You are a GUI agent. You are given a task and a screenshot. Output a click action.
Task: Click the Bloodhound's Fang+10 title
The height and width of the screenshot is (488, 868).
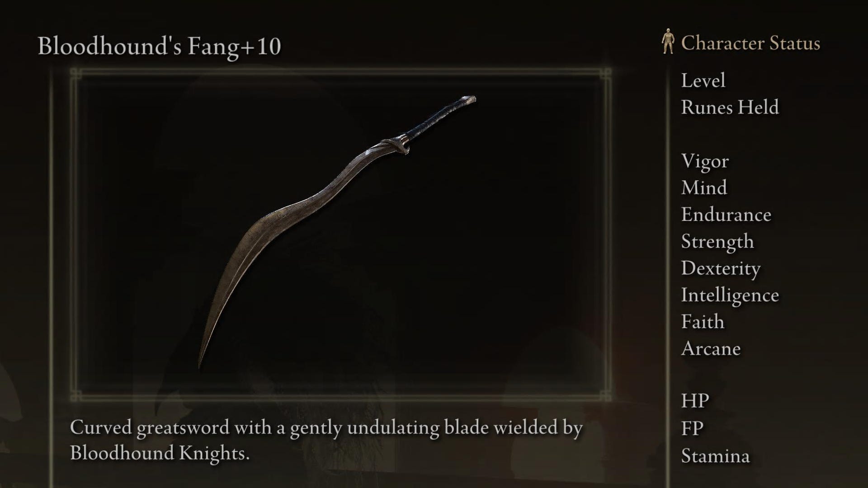tap(159, 47)
